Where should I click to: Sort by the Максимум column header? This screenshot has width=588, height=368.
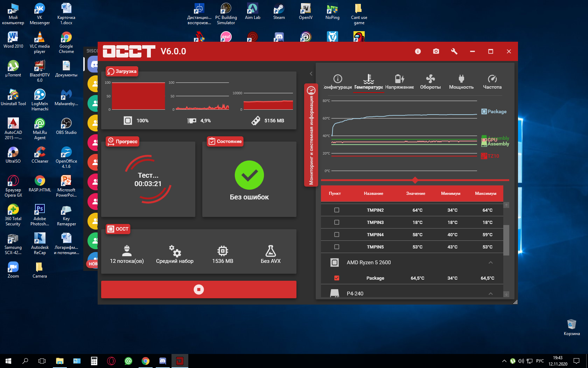pyautogui.click(x=486, y=193)
